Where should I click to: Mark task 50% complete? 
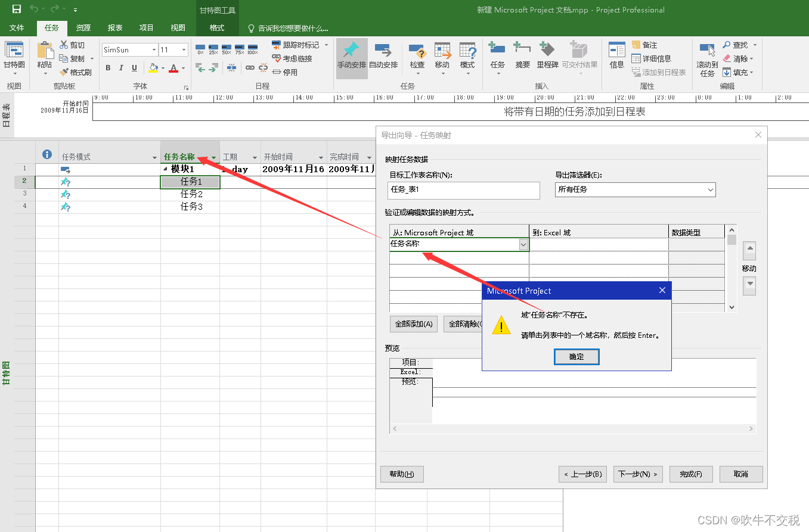pyautogui.click(x=227, y=49)
